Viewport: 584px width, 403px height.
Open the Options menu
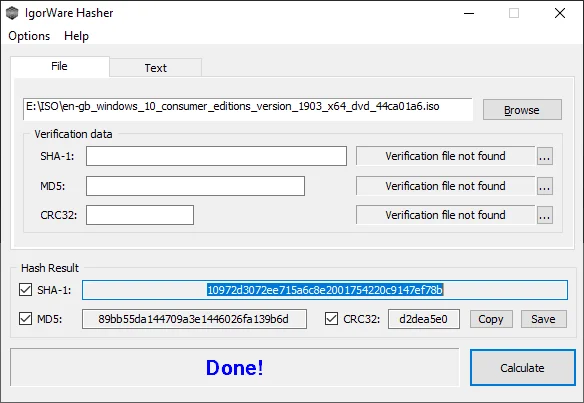(29, 36)
